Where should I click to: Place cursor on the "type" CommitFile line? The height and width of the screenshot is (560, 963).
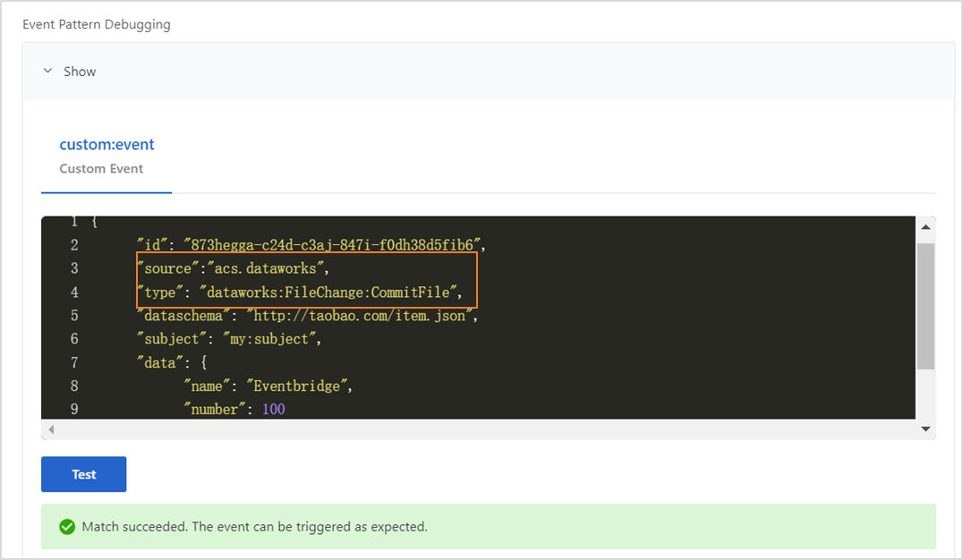coord(297,292)
